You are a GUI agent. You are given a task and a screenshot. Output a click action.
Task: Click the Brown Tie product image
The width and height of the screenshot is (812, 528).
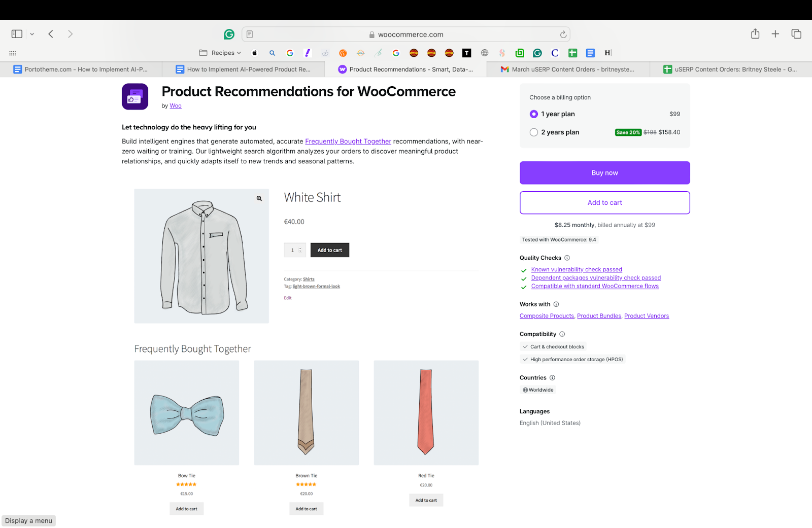307,413
